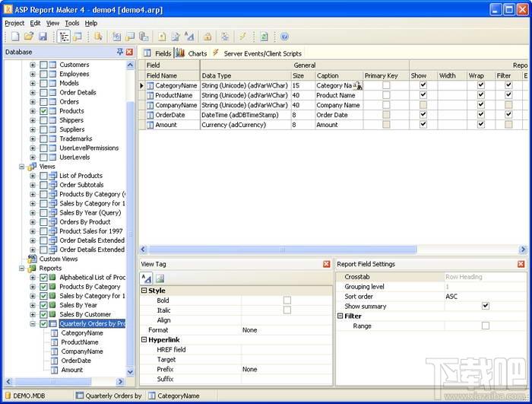Check the Customers table checkbox
Image resolution: width=532 pixels, height=404 pixels.
coord(43,65)
